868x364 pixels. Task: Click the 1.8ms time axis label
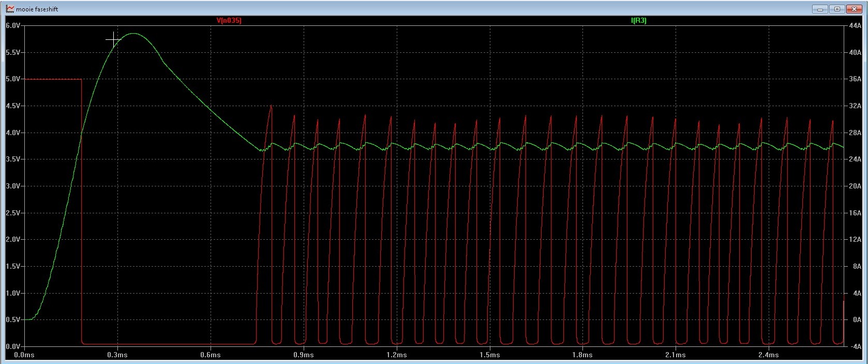[x=582, y=355]
